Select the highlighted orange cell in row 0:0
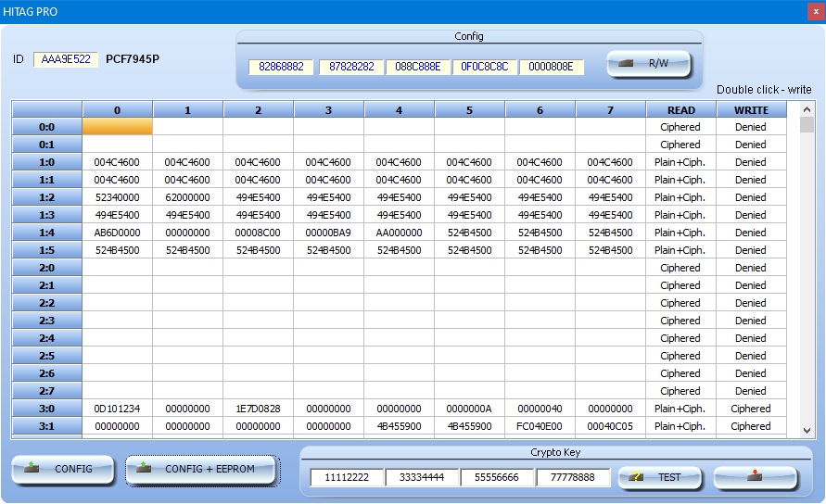 point(118,126)
